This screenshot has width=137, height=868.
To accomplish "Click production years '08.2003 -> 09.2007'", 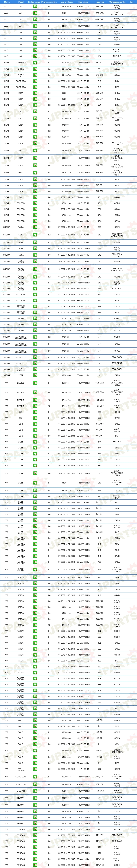I will point(66,50).
